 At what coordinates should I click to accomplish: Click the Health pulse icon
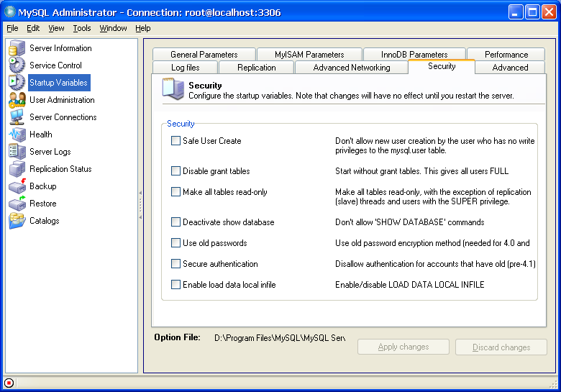(x=17, y=134)
